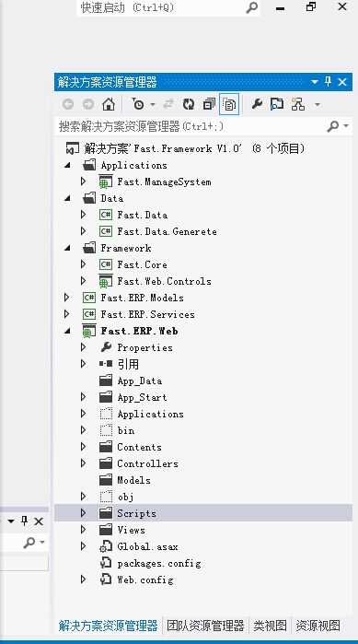Click the Solution Explorer search input field
The image size is (358, 644).
pos(191,126)
